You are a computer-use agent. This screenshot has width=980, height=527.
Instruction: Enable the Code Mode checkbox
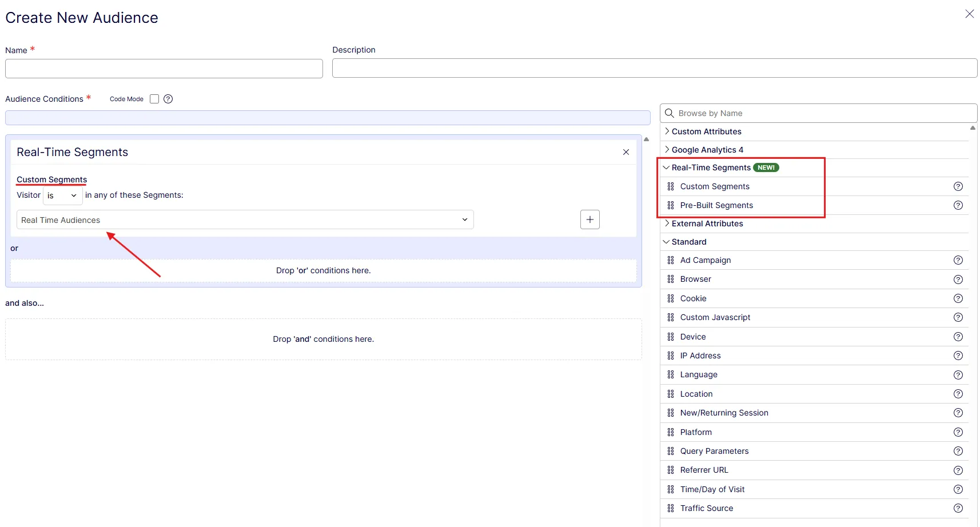pos(154,99)
